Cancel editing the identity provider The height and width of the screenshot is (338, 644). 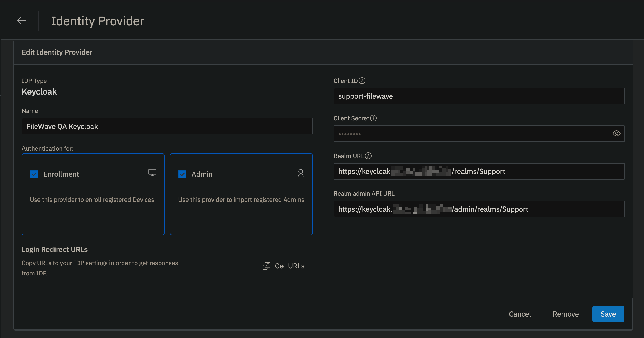click(x=520, y=314)
